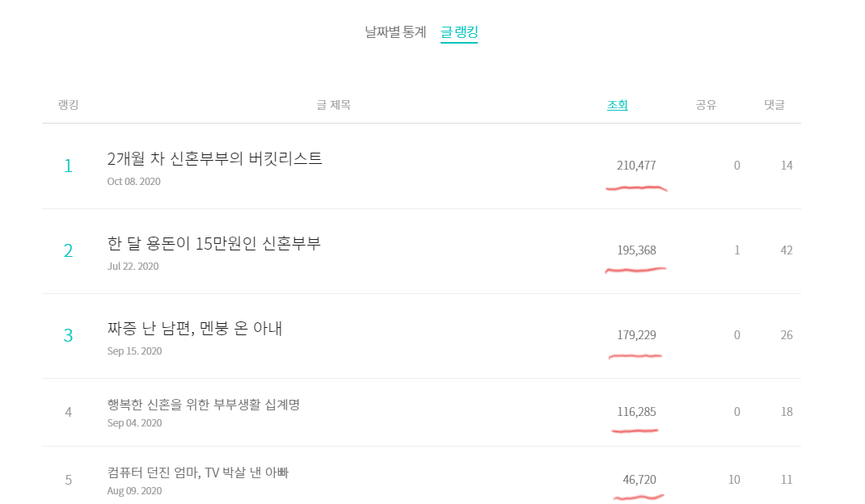Open post 행복한 신혼을 위한 부부생활 십계명

coord(203,405)
